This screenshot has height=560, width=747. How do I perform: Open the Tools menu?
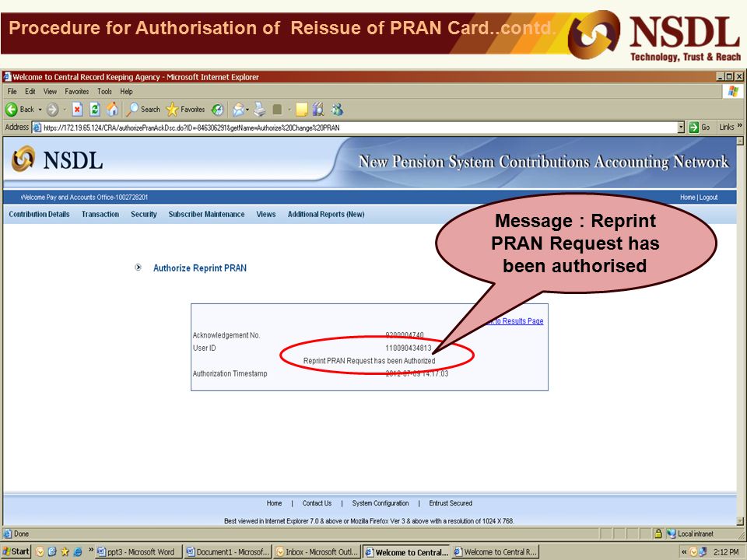[x=104, y=92]
